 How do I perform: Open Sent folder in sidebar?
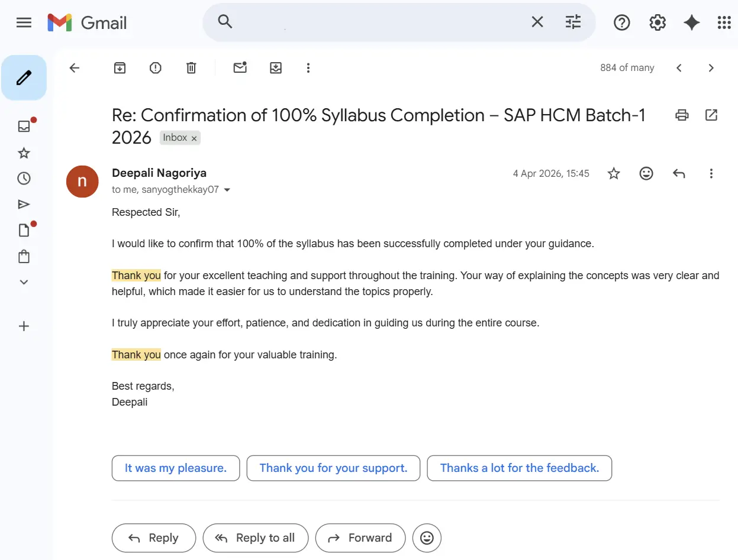(x=24, y=205)
